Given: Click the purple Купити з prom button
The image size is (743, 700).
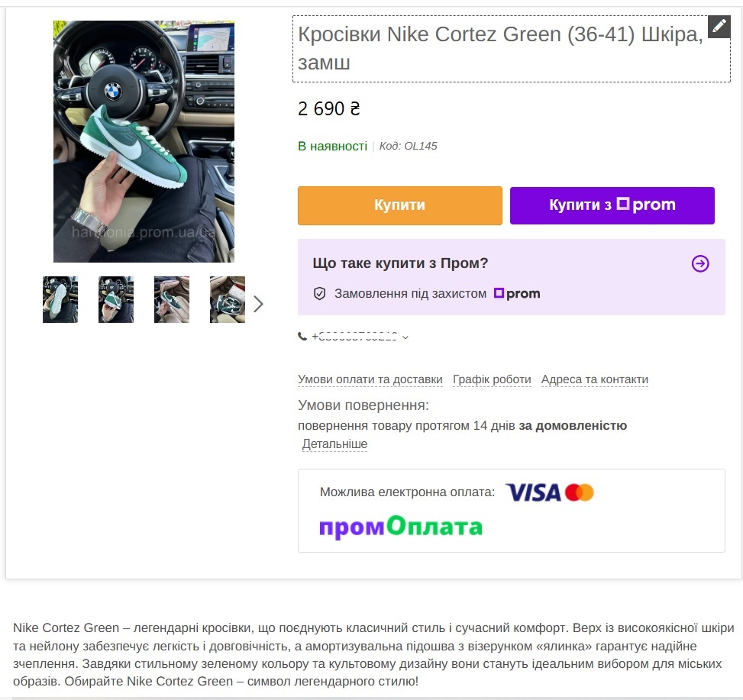Looking at the screenshot, I should tap(612, 205).
